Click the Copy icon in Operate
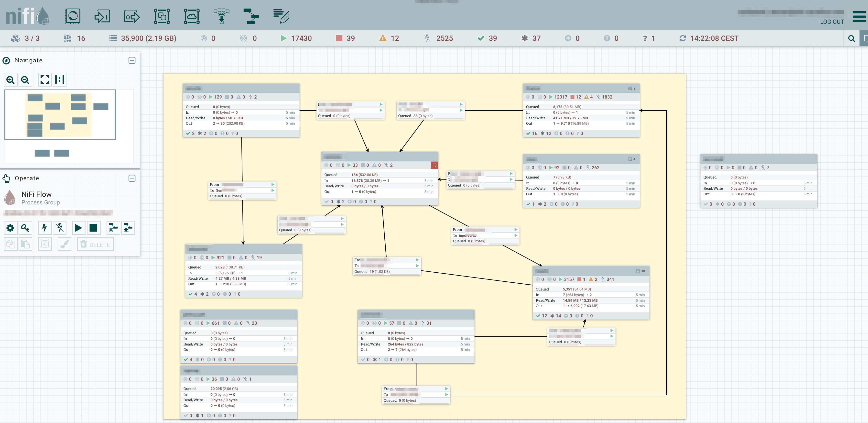The image size is (868, 423). point(11,244)
